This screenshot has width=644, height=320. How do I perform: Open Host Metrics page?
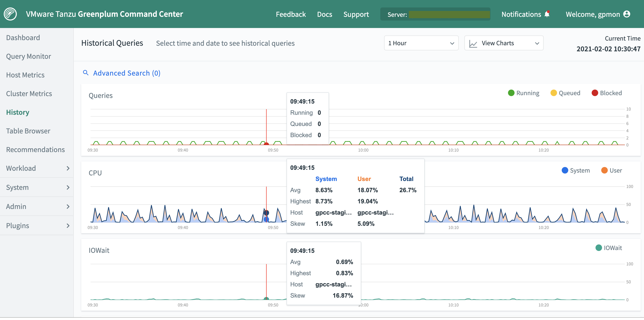(x=25, y=75)
